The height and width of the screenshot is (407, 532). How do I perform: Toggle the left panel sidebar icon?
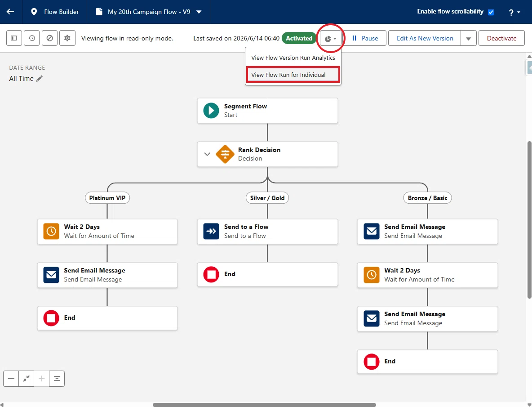coord(14,38)
